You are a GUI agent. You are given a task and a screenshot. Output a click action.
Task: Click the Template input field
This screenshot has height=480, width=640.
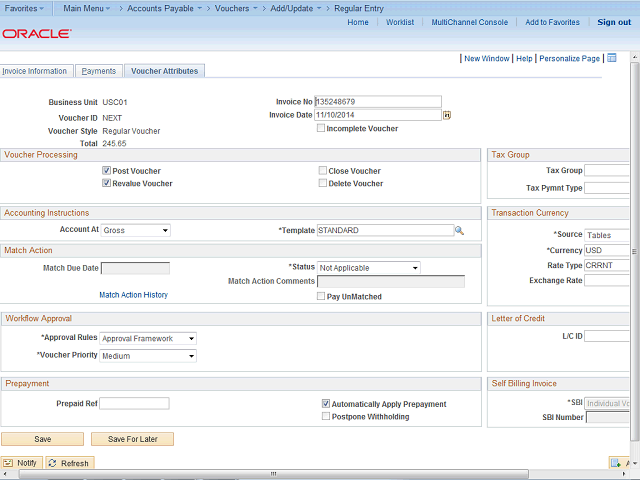click(385, 230)
